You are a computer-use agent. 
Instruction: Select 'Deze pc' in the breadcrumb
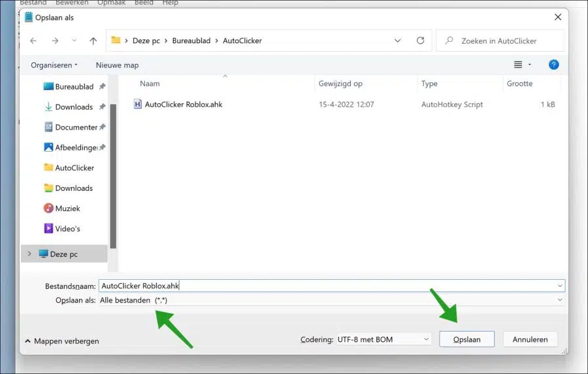[146, 41]
